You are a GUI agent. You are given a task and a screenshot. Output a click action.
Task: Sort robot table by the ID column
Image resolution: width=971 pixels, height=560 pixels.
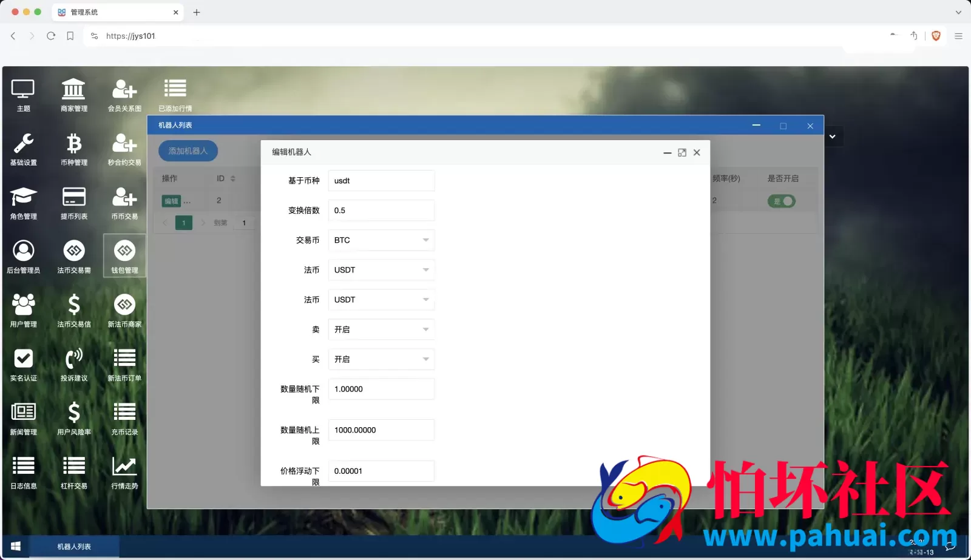tap(233, 178)
